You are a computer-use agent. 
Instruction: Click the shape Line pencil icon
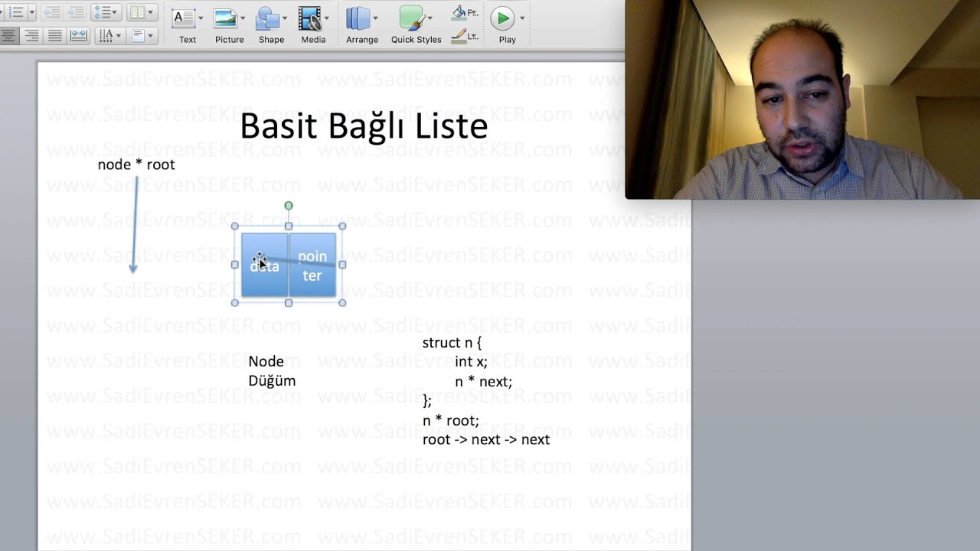pos(459,35)
